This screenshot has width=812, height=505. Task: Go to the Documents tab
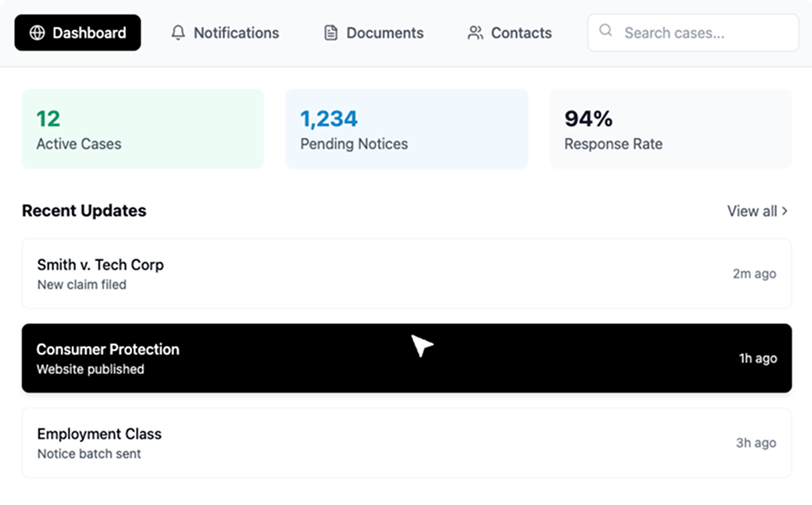click(x=374, y=33)
